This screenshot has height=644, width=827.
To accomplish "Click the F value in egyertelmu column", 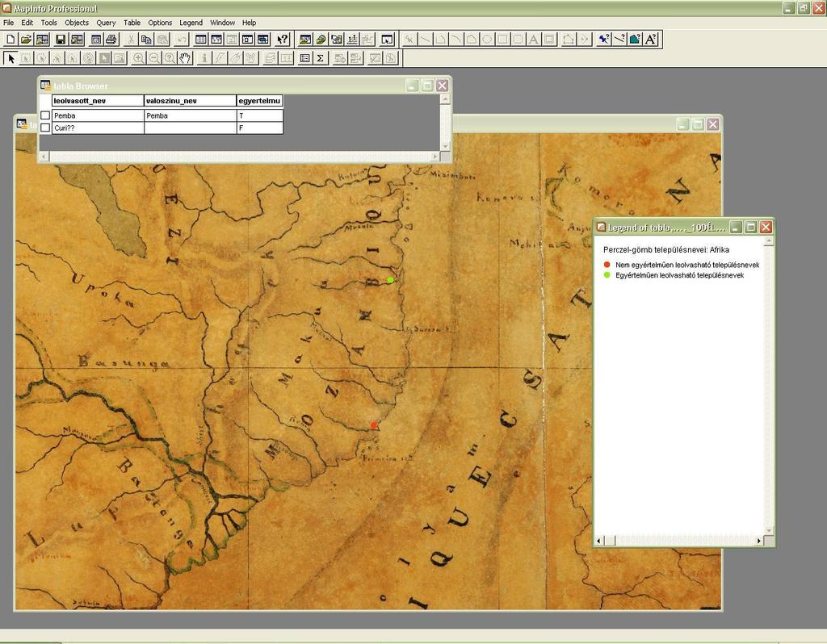I will (259, 128).
